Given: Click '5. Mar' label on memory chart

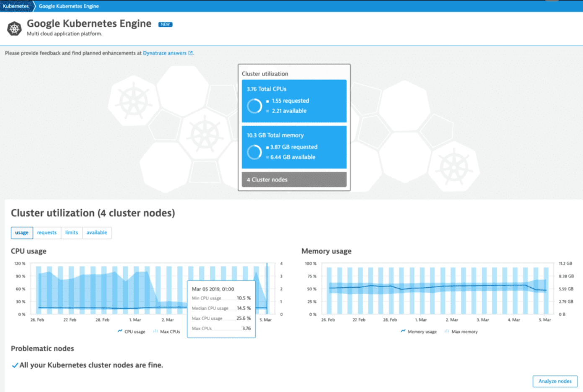Looking at the screenshot, I should coord(545,320).
